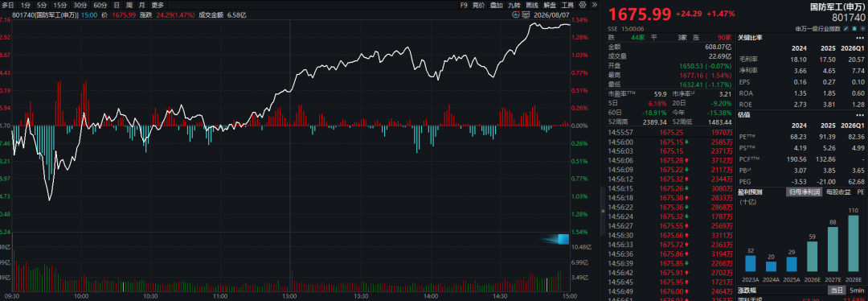Select the 60分 period
The height and width of the screenshot is (301, 868).
(x=100, y=5)
